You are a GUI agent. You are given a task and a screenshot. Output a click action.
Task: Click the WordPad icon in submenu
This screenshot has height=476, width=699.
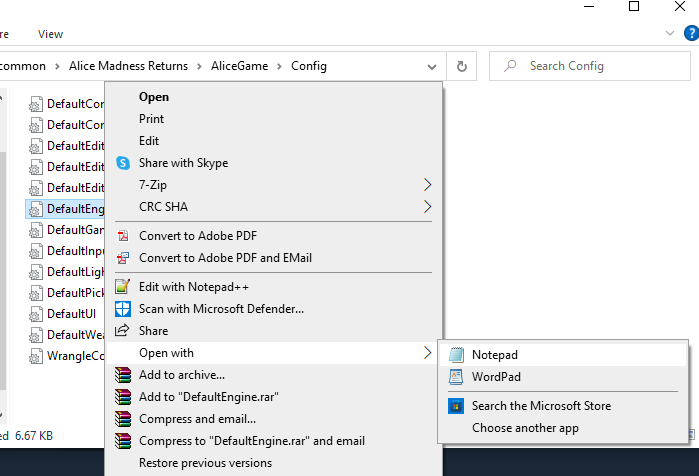[x=456, y=377]
